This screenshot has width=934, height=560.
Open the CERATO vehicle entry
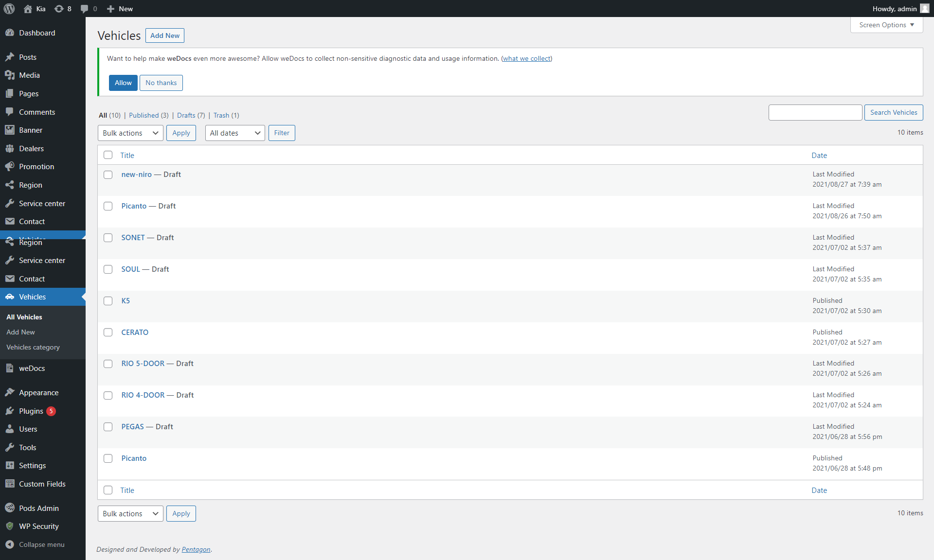pyautogui.click(x=135, y=332)
